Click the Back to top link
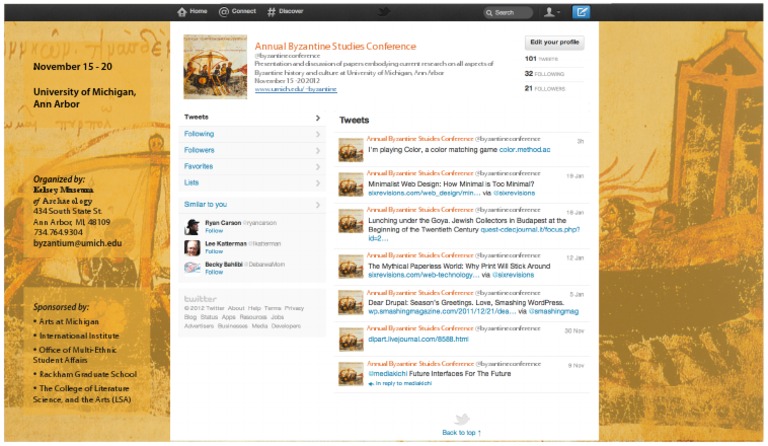The image size is (768, 446). point(461,433)
